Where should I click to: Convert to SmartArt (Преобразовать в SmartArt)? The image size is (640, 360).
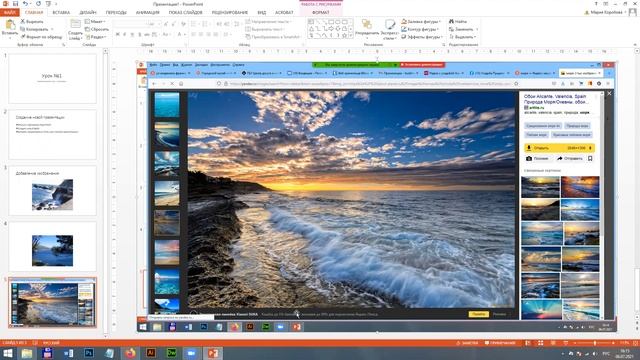tap(272, 37)
